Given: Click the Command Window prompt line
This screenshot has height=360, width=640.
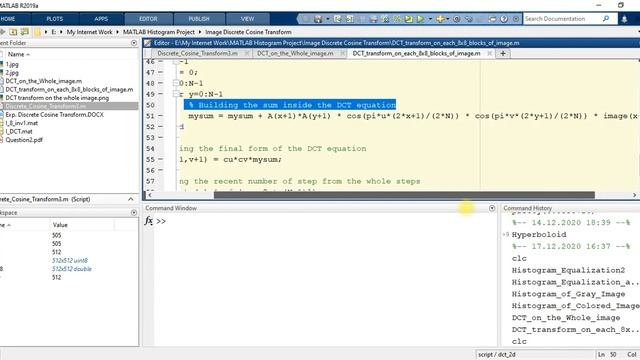Looking at the screenshot, I should click(x=324, y=221).
